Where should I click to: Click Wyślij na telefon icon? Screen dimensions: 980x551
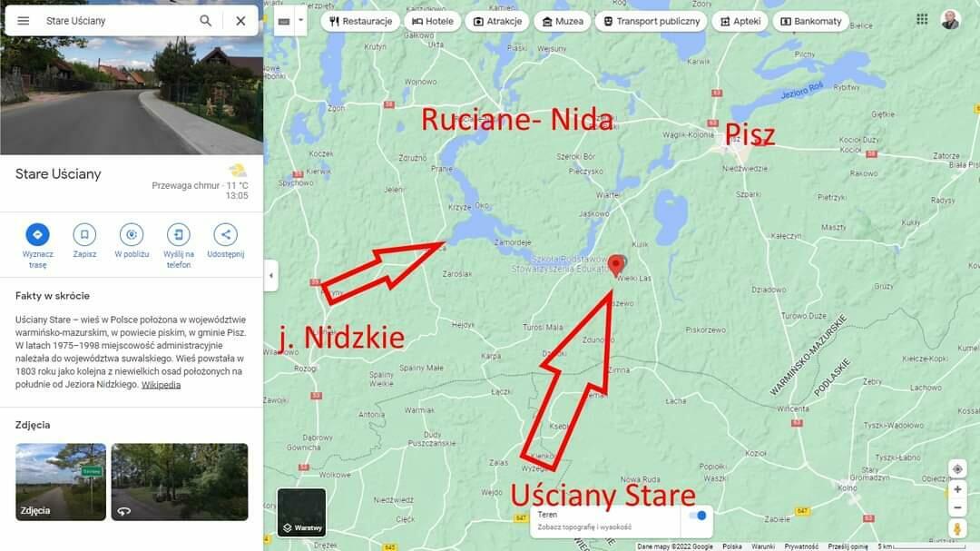pyautogui.click(x=179, y=234)
